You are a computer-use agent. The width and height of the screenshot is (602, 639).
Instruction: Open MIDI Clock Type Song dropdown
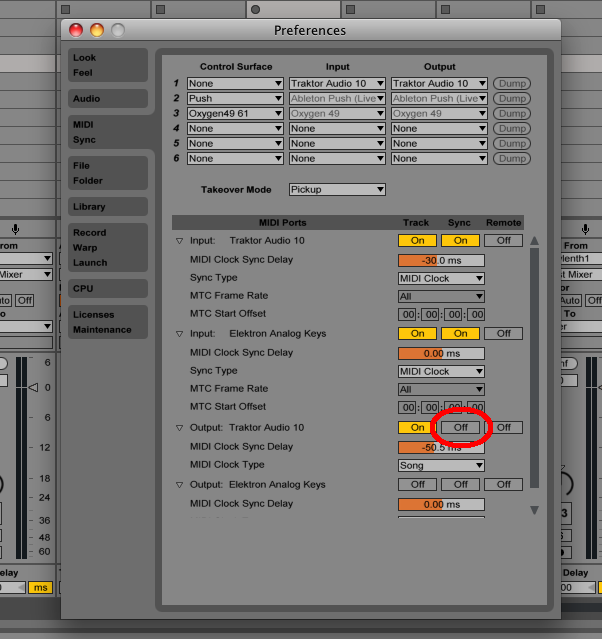441,465
